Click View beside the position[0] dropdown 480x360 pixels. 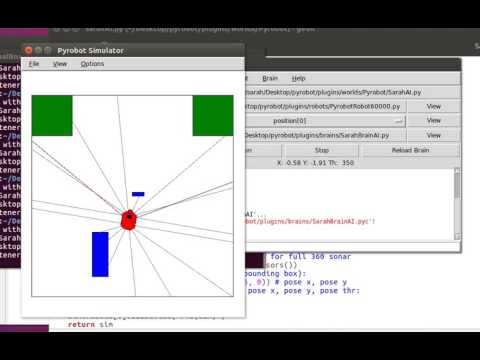pos(433,121)
